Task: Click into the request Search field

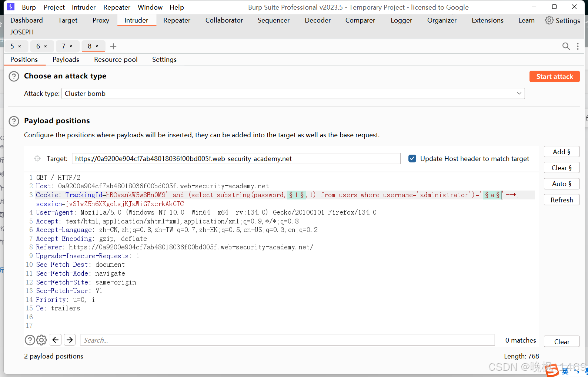Action: (288, 340)
